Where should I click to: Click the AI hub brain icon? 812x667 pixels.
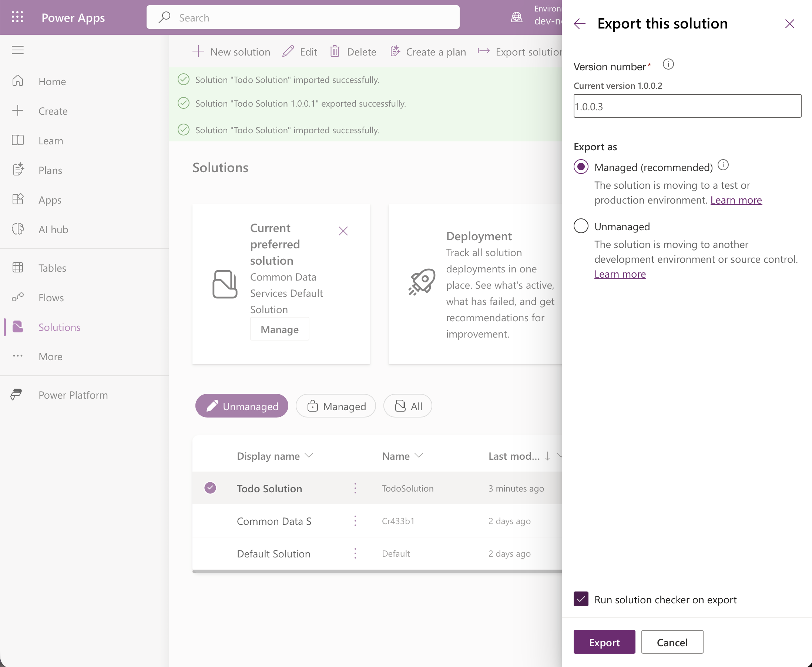[x=18, y=229]
